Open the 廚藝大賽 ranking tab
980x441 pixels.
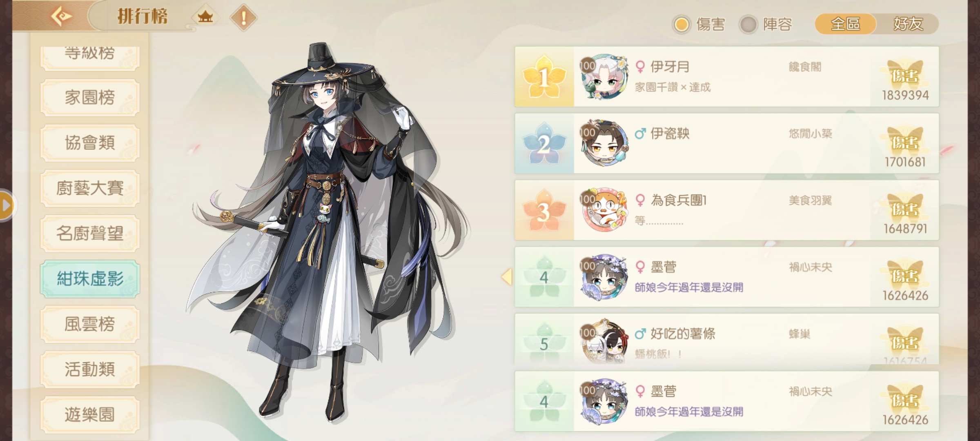point(90,188)
